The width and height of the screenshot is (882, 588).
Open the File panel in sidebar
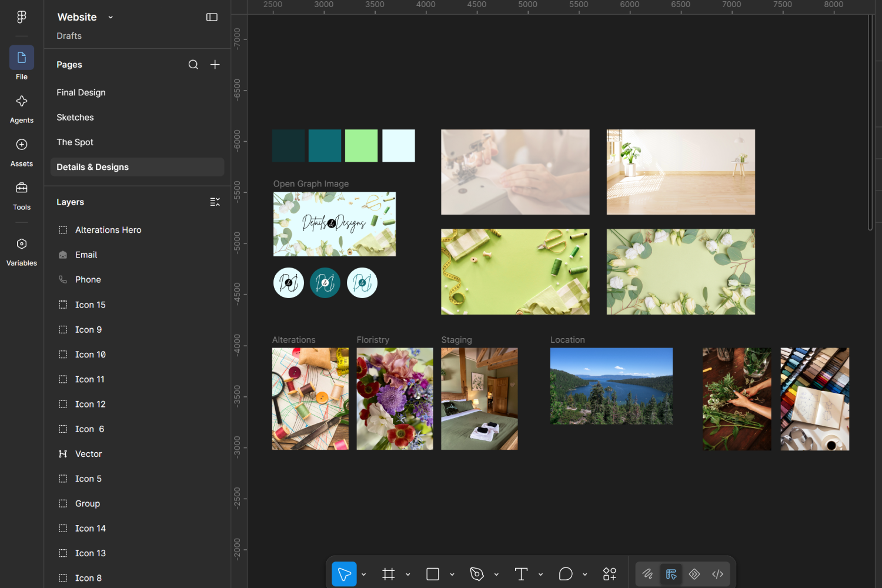[x=22, y=64]
